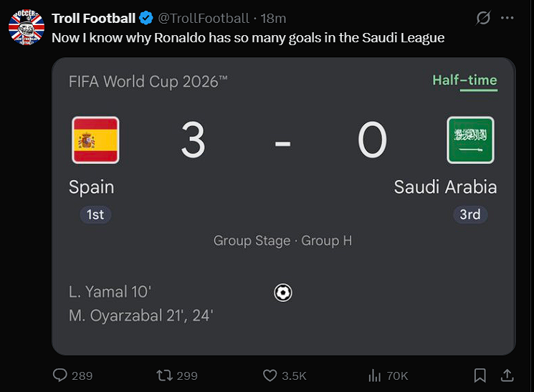Viewport: 534px width, 392px height.
Task: Open the Troll Football display name
Action: point(94,19)
